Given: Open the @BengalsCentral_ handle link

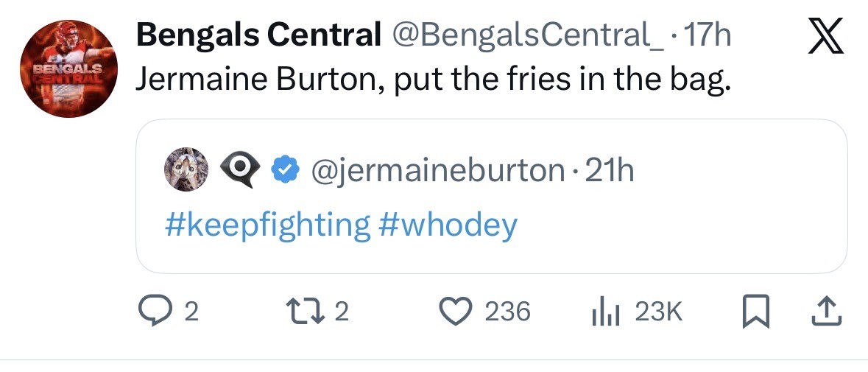Looking at the screenshot, I should point(523,35).
